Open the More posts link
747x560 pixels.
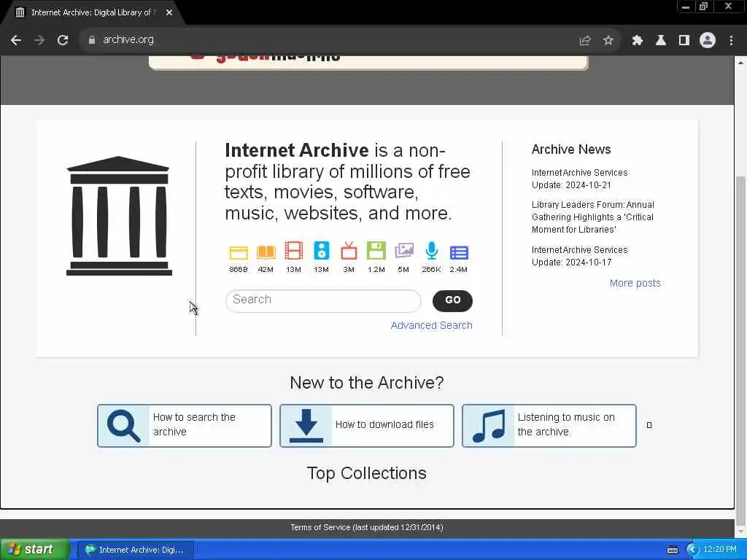point(635,283)
